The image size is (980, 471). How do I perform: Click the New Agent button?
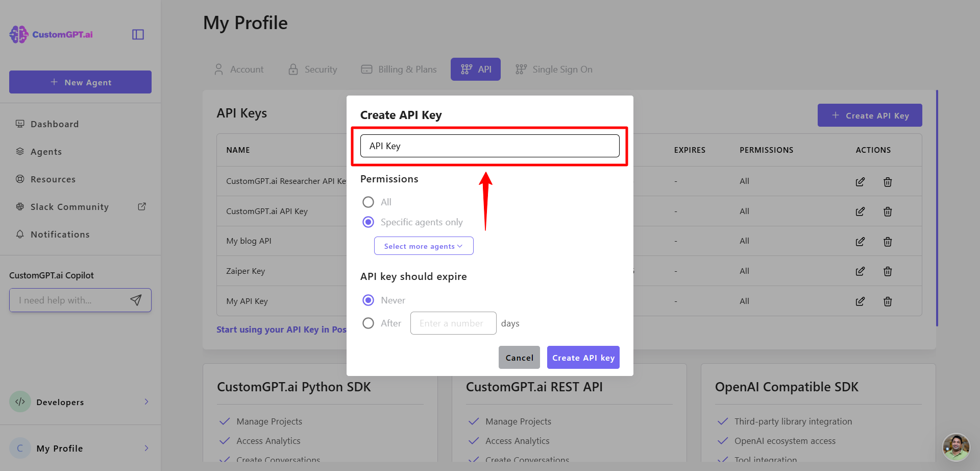click(x=80, y=82)
